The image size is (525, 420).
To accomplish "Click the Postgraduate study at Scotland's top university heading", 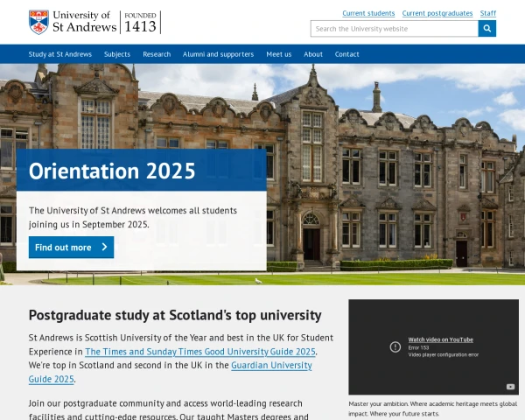I will (175, 315).
